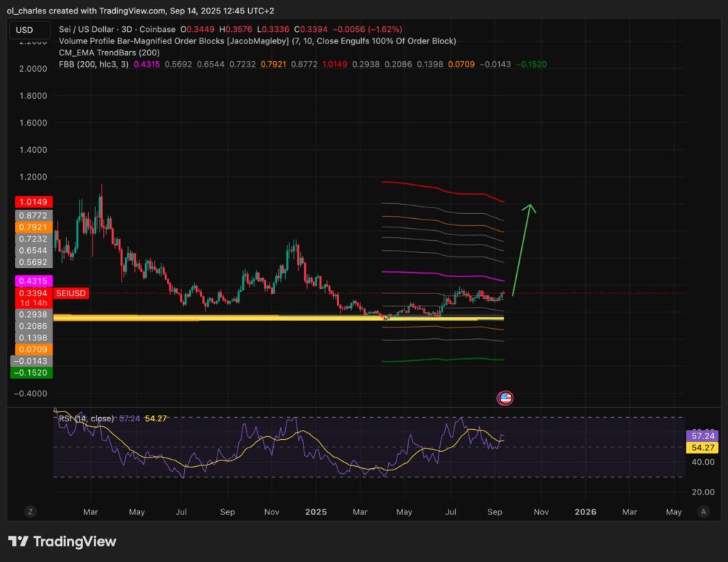Click the 2026 label on the time axis
728x562 pixels.
pyautogui.click(x=585, y=512)
